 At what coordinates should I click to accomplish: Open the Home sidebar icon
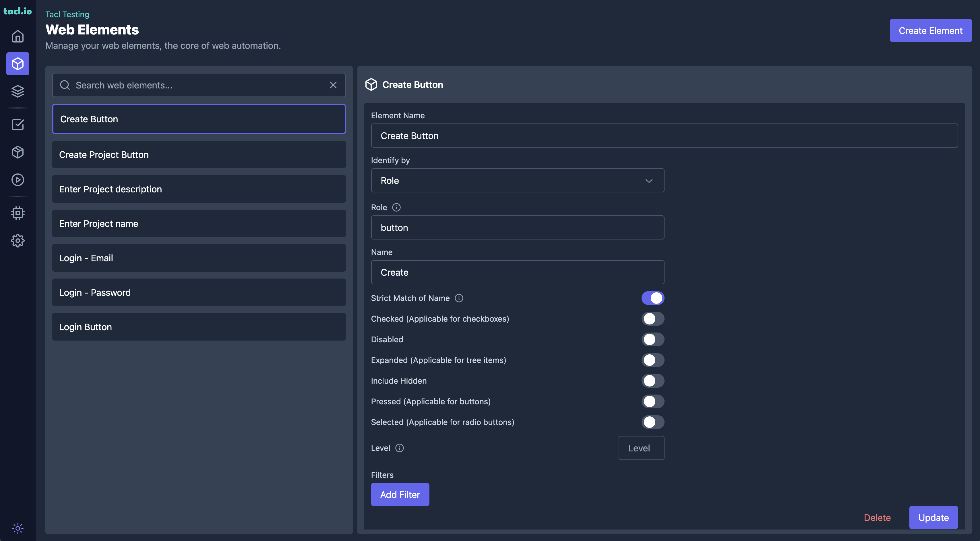point(18,36)
